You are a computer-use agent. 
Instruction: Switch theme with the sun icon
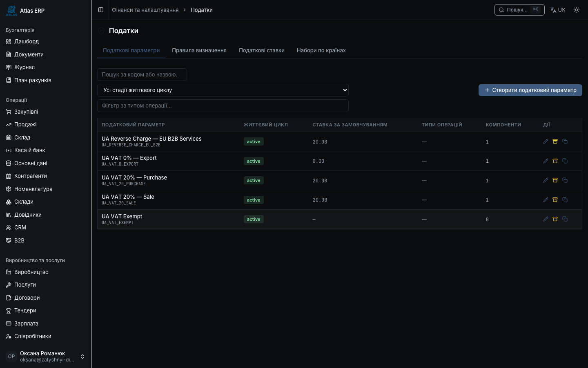[577, 10]
